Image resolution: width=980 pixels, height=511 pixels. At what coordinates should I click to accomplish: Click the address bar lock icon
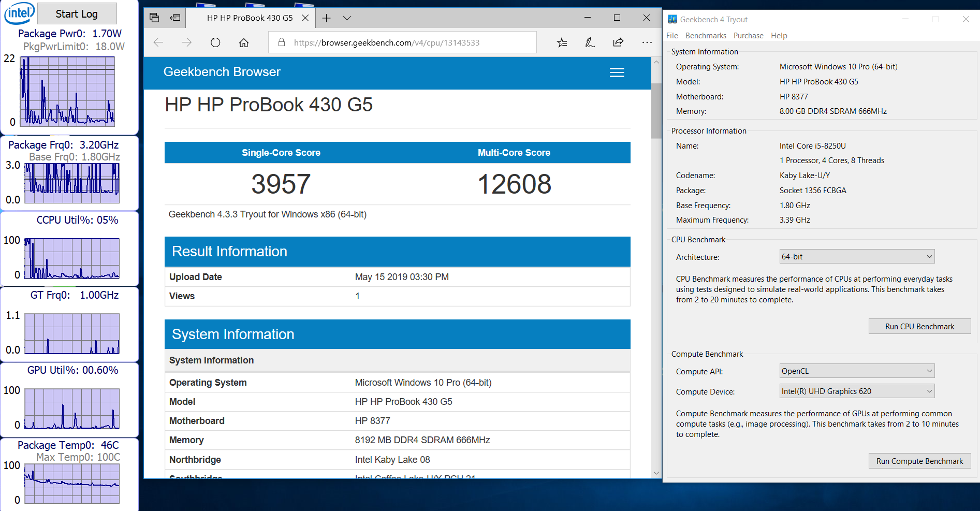[282, 42]
